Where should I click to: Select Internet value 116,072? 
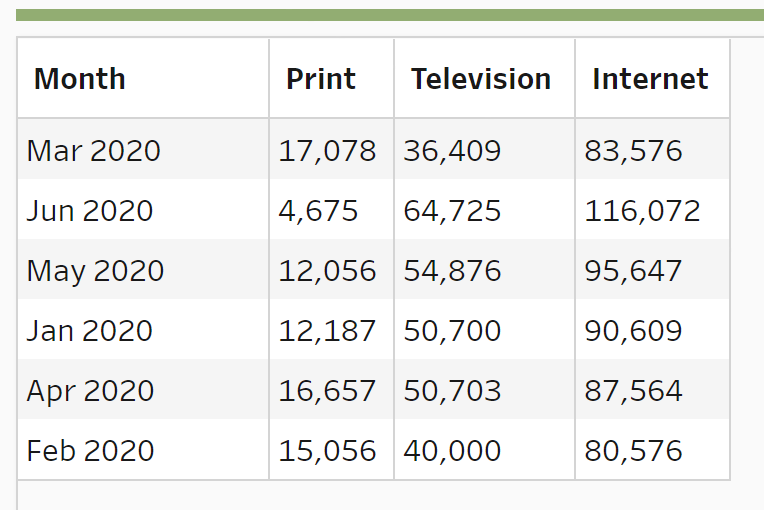click(643, 211)
